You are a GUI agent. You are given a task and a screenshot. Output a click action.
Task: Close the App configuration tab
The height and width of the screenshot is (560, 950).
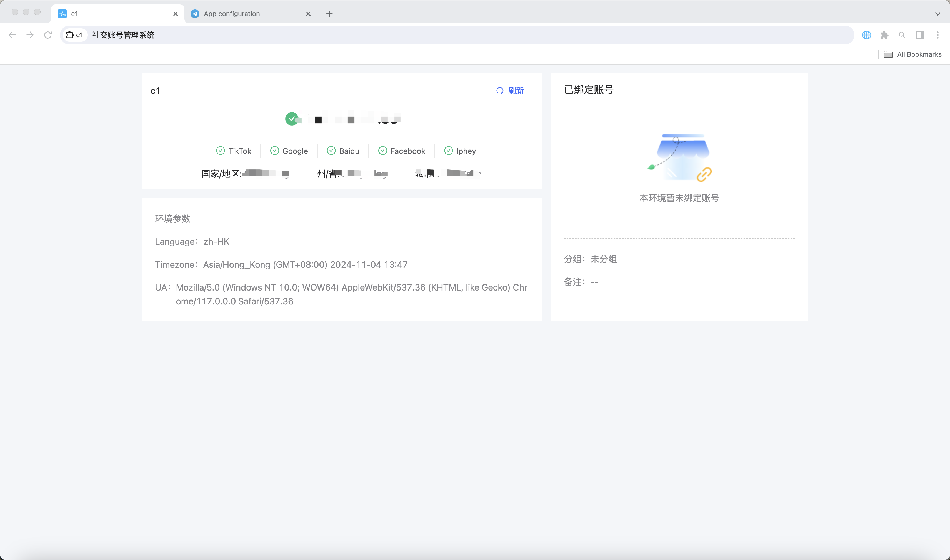tap(308, 14)
